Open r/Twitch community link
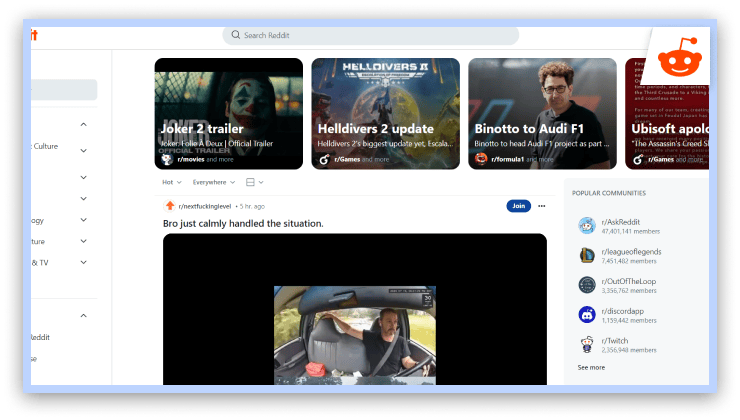740x420 pixels. pyautogui.click(x=614, y=341)
